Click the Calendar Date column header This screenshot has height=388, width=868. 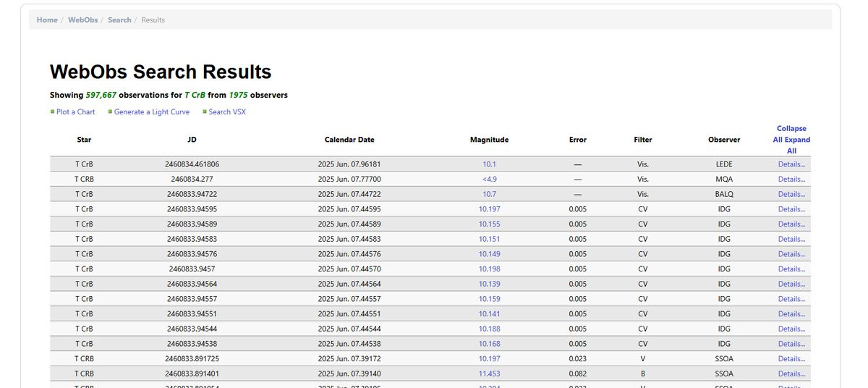pyautogui.click(x=349, y=140)
